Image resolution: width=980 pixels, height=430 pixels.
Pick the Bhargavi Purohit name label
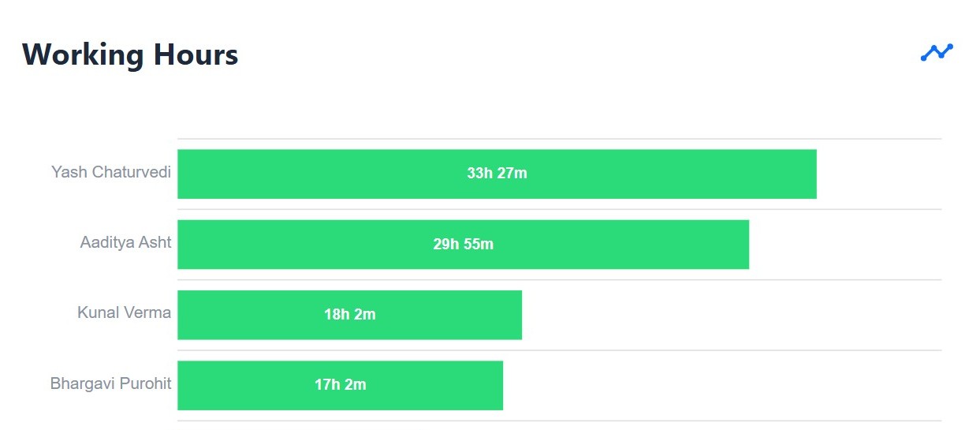click(x=110, y=384)
